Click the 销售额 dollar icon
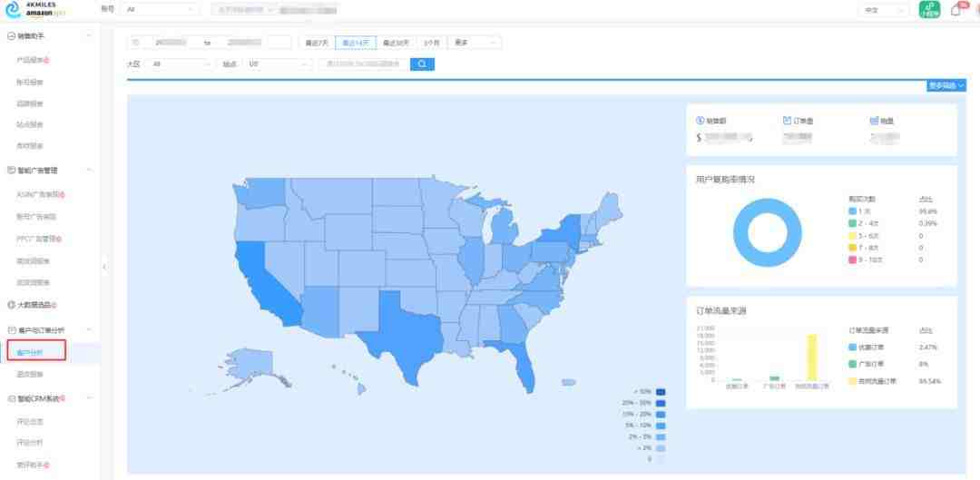Viewport: 980px width, 480px height. (x=700, y=121)
